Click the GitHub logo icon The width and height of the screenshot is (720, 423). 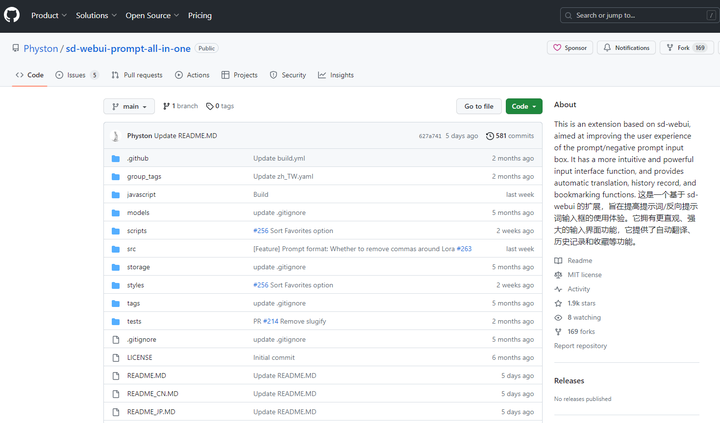pos(12,15)
